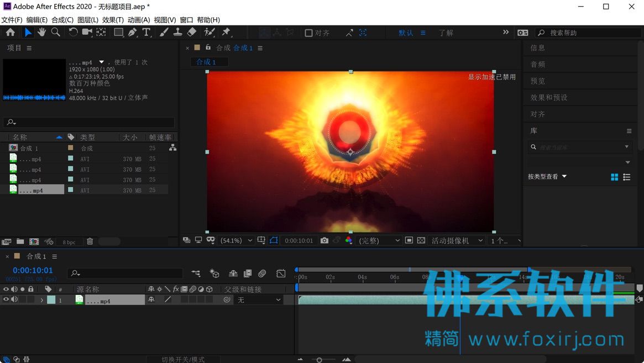Select the Horizontal Type tool
644x363 pixels.
(146, 33)
